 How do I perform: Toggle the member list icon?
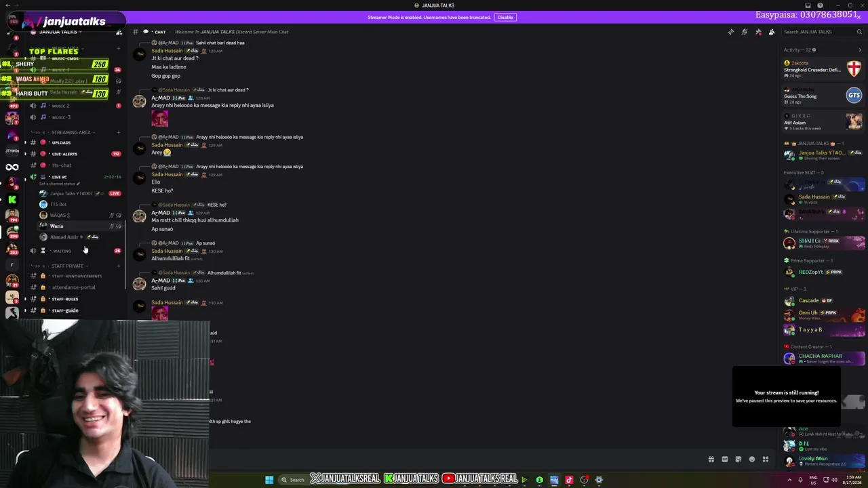click(772, 32)
